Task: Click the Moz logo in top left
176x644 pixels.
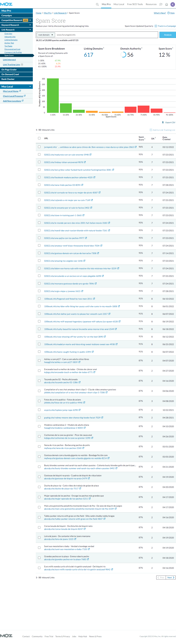Action: pyautogui.click(x=6, y=4)
